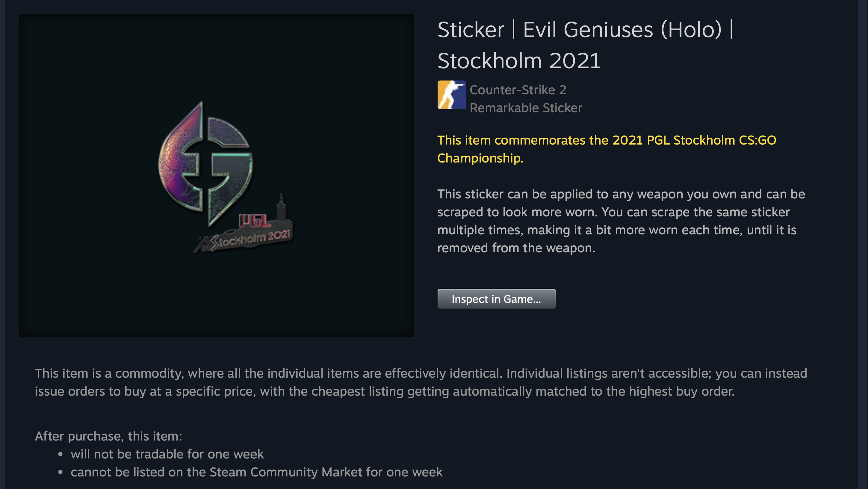Click the sticker scraping description paragraph
868x489 pixels.
click(x=621, y=221)
